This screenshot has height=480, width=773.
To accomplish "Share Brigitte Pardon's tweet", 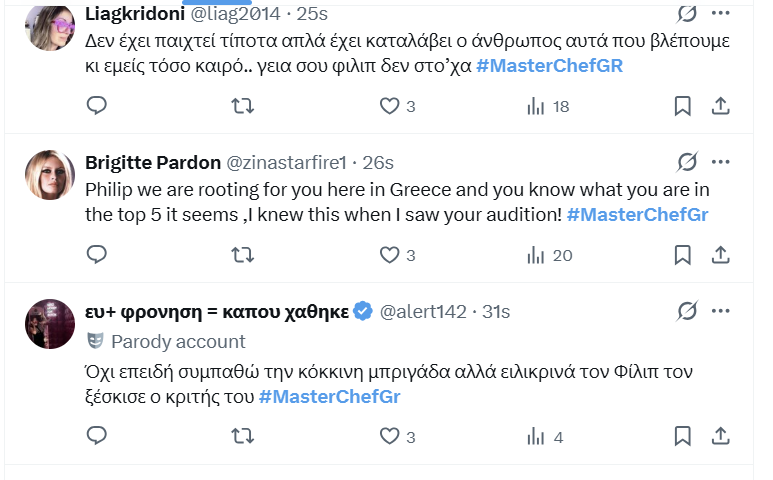I will click(x=720, y=255).
